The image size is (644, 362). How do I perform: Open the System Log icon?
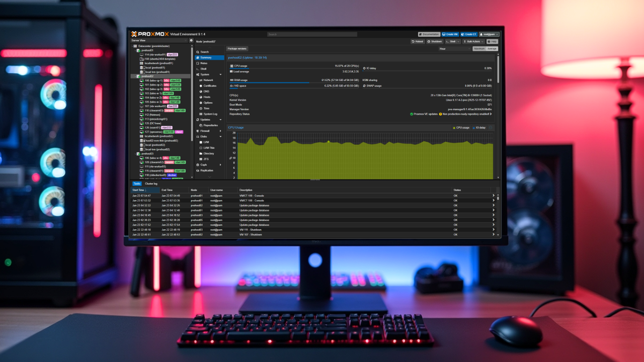(x=201, y=114)
